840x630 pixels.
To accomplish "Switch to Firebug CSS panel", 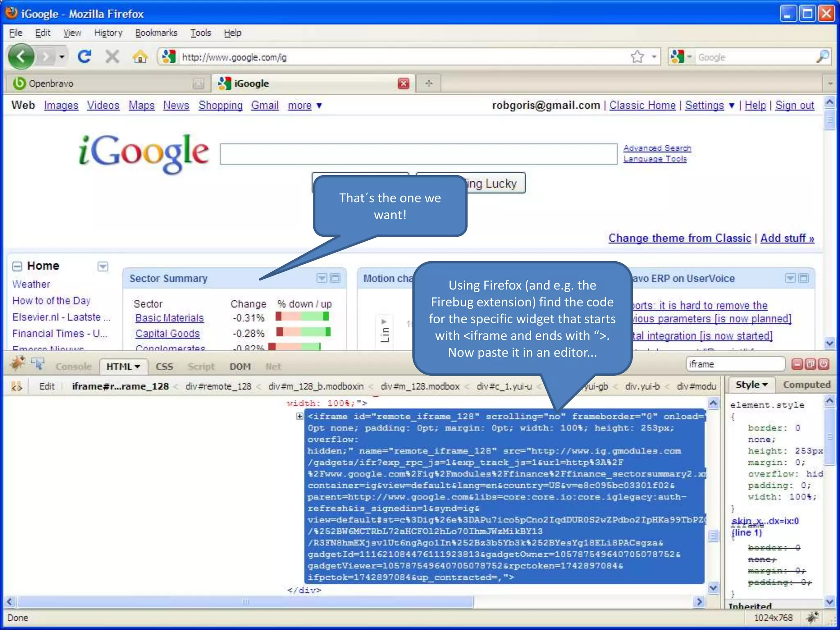I will pos(164,367).
